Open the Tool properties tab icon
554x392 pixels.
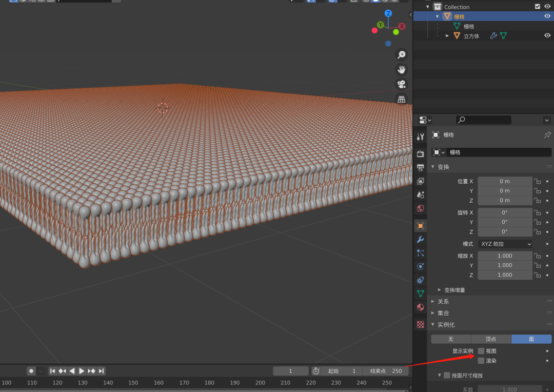[421, 137]
